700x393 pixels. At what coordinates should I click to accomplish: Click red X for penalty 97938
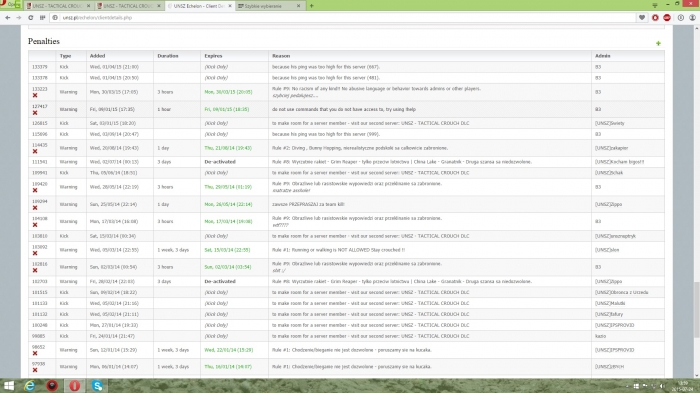coord(35,370)
